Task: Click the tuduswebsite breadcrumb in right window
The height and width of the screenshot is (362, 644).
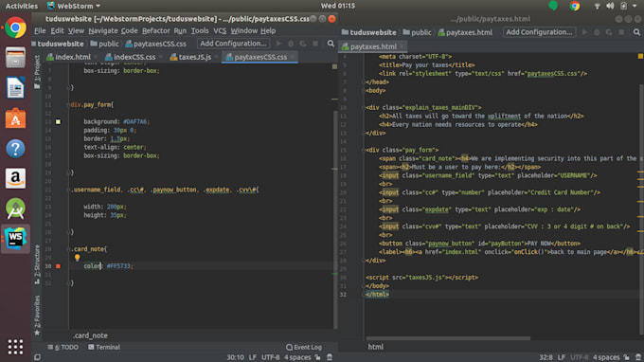Action: 368,32
